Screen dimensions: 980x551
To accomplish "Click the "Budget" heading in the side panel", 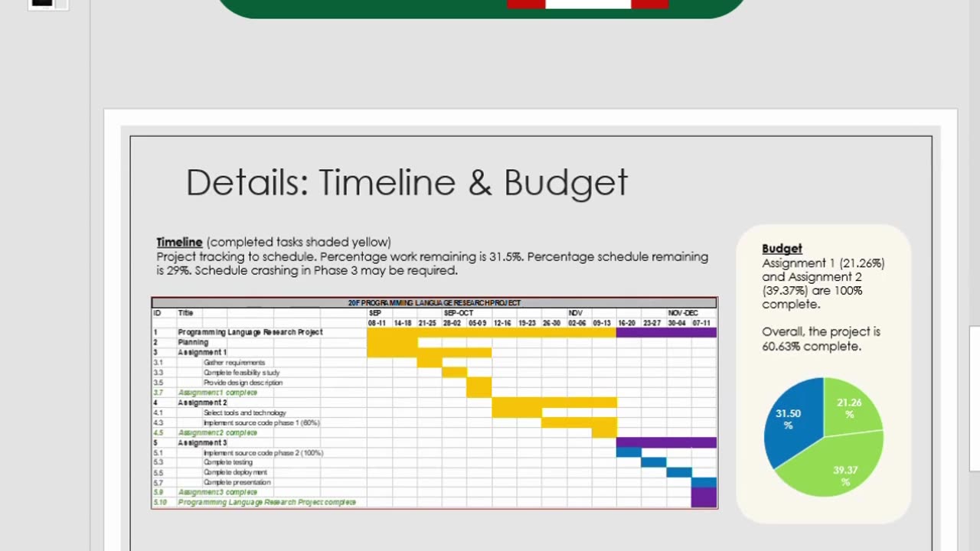I will coord(782,249).
